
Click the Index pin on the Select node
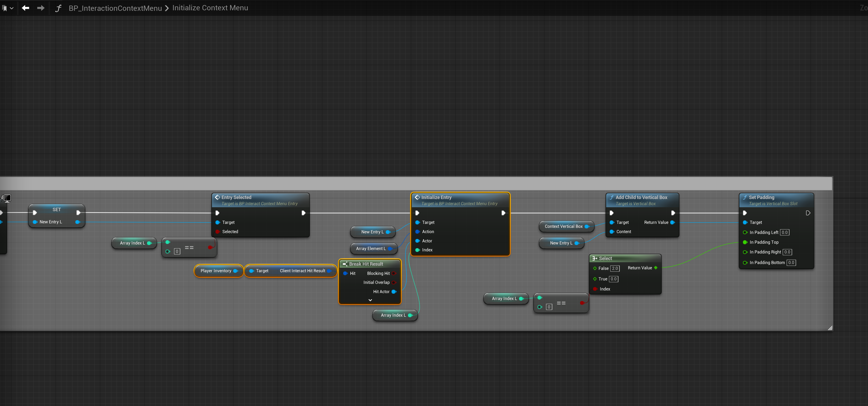(595, 289)
